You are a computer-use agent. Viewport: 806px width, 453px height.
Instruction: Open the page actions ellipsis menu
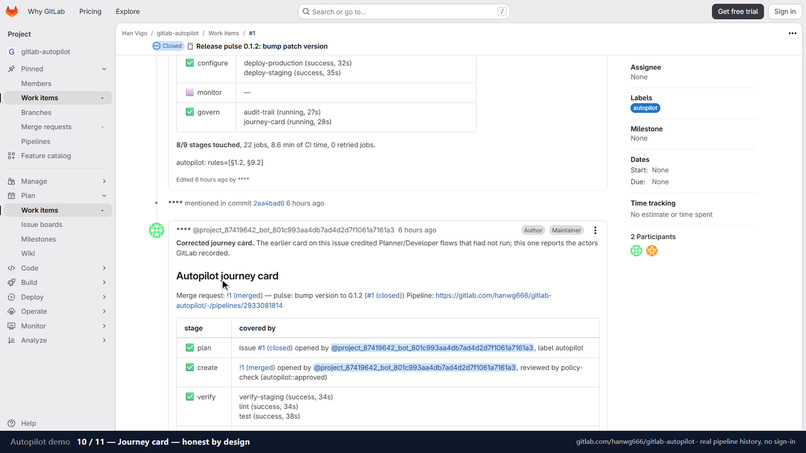click(x=792, y=33)
